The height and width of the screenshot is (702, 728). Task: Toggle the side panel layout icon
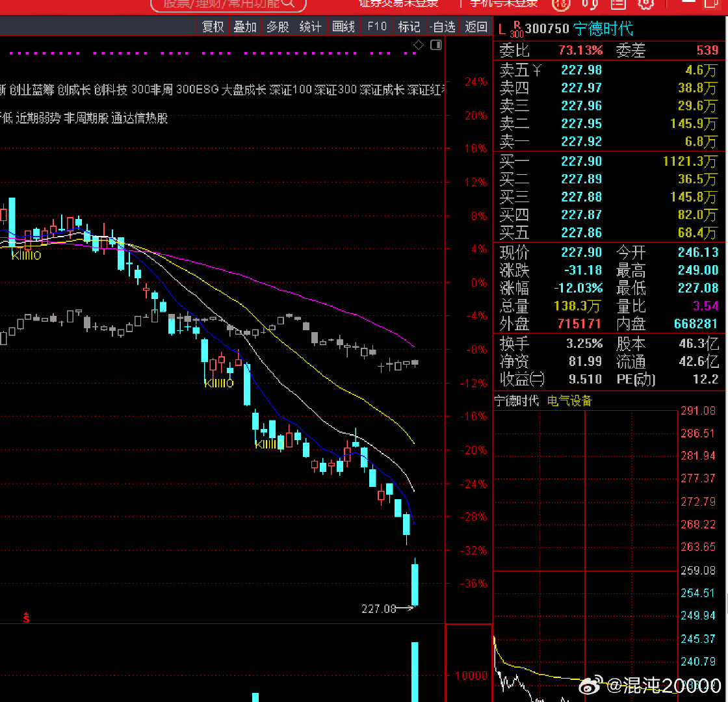436,45
